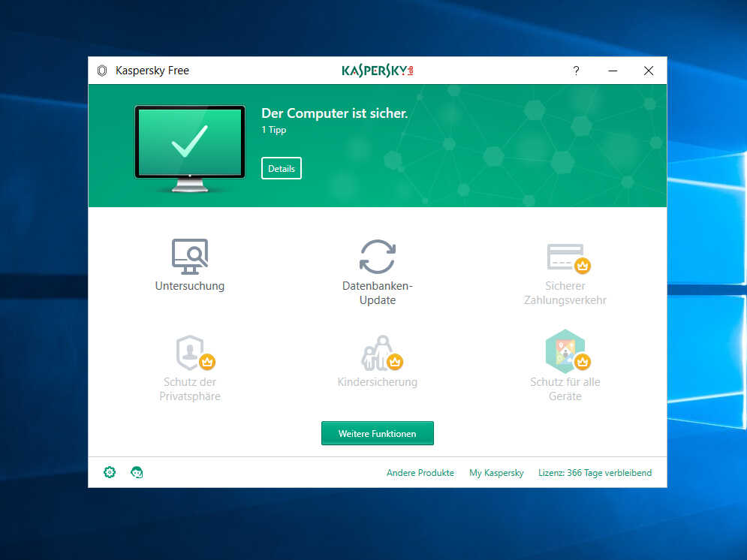Open Sicherer Zahlungsverkehr card icon
This screenshot has width=747, height=560.
click(568, 258)
